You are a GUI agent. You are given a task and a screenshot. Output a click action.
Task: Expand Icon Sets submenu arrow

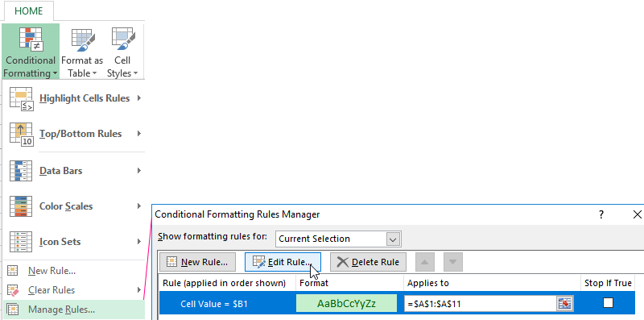click(x=139, y=242)
